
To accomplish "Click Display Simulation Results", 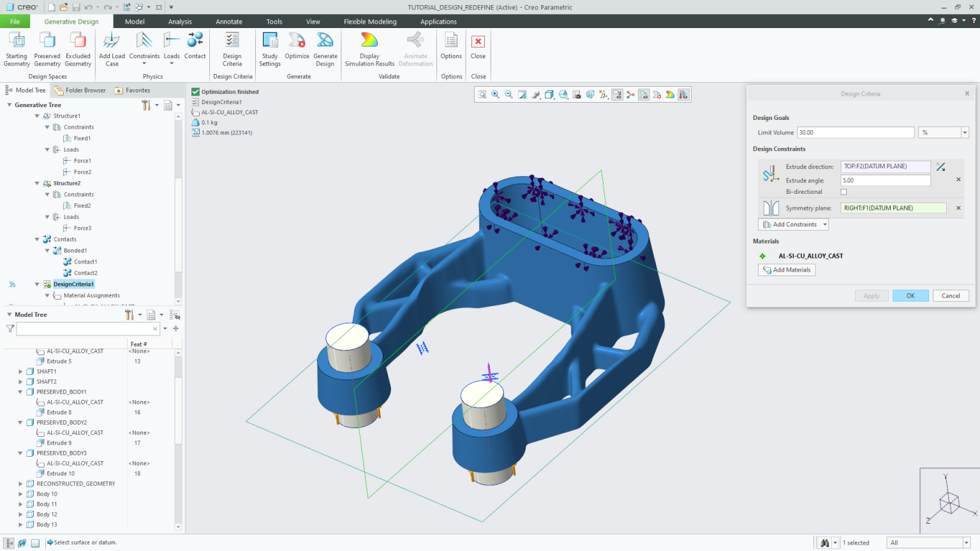I will point(369,48).
